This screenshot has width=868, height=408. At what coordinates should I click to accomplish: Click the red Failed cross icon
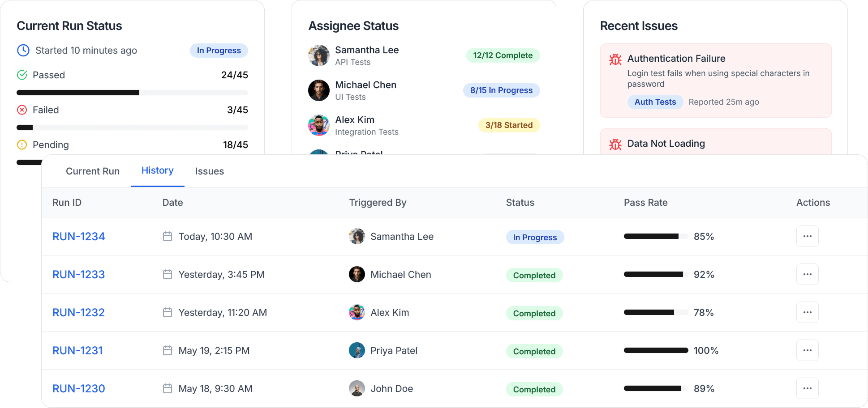click(22, 110)
